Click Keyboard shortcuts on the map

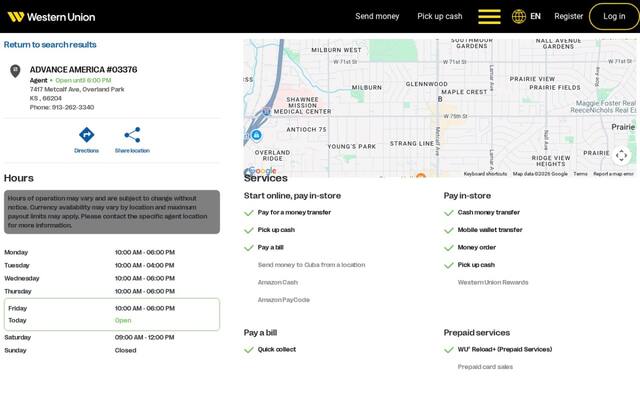coord(485,174)
